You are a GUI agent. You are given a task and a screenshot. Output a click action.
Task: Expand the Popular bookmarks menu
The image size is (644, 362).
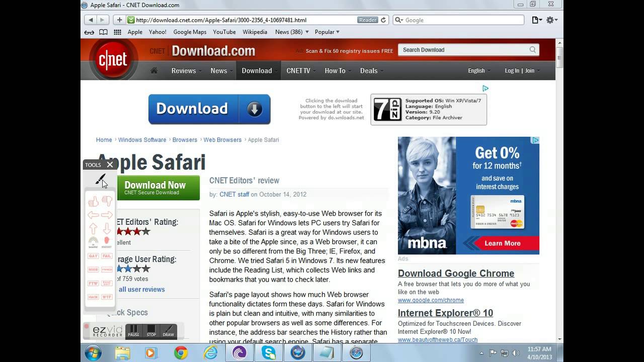pyautogui.click(x=327, y=32)
